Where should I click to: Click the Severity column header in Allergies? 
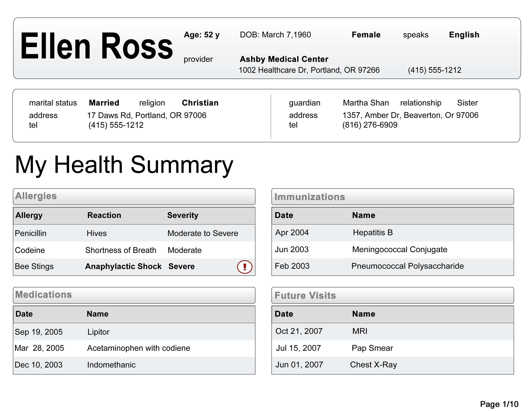182,215
